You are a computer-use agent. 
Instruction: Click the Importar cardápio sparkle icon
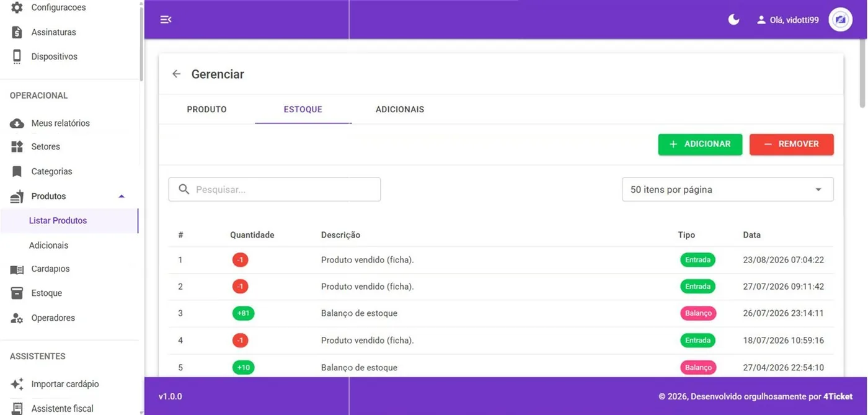17,384
